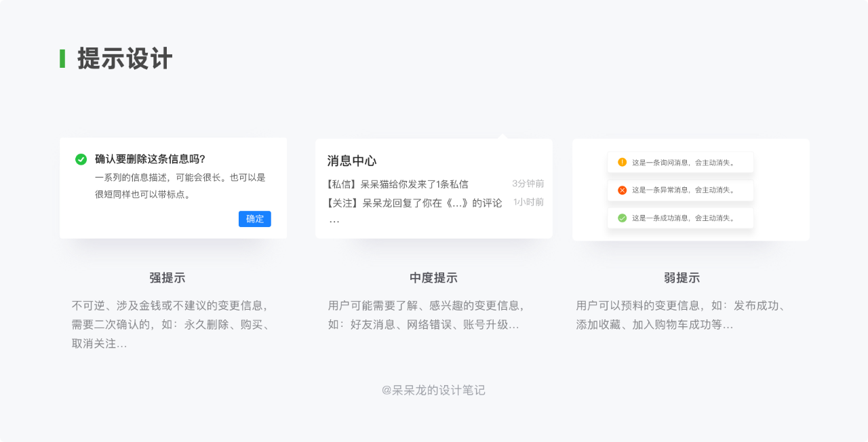The image size is (868, 442).
Task: Click the yellow warning icon in toast
Action: [x=623, y=162]
